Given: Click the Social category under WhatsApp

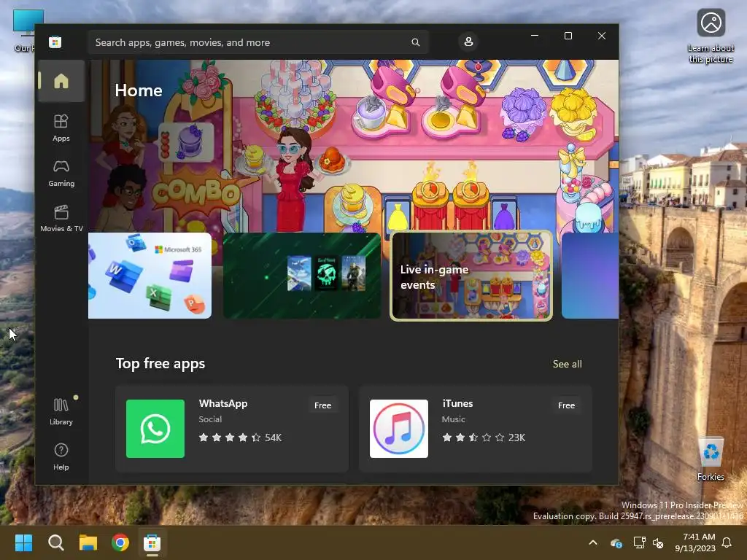Looking at the screenshot, I should click(210, 419).
